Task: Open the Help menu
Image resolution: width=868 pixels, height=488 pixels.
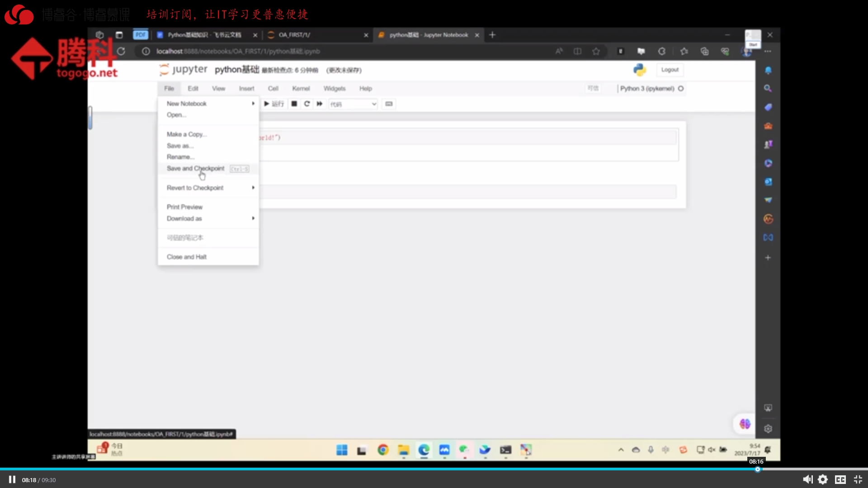Action: [365, 89]
